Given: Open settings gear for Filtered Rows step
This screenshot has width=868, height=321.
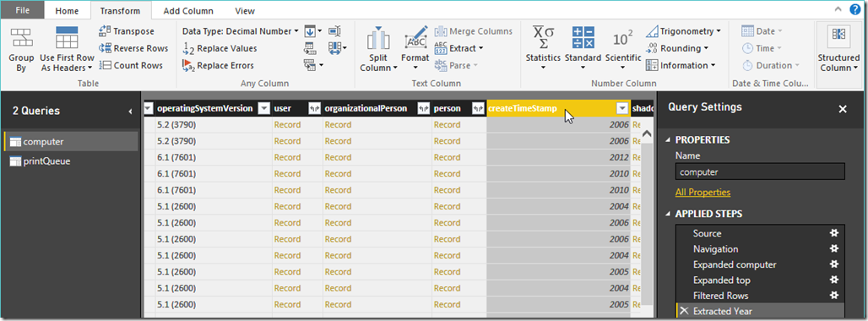Looking at the screenshot, I should tap(834, 295).
